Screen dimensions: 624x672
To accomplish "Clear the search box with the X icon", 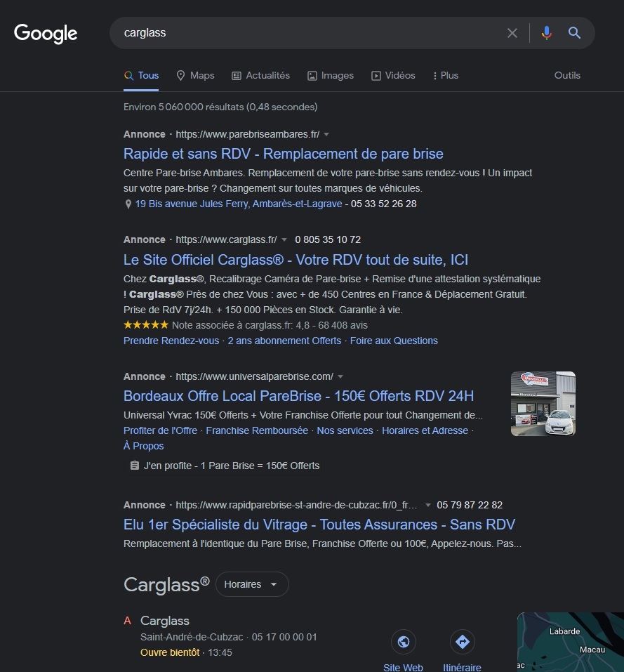I will click(512, 33).
